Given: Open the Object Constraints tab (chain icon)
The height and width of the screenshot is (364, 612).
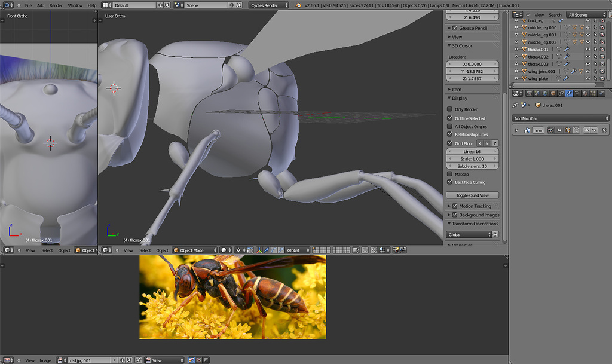Looking at the screenshot, I should (x=561, y=93).
